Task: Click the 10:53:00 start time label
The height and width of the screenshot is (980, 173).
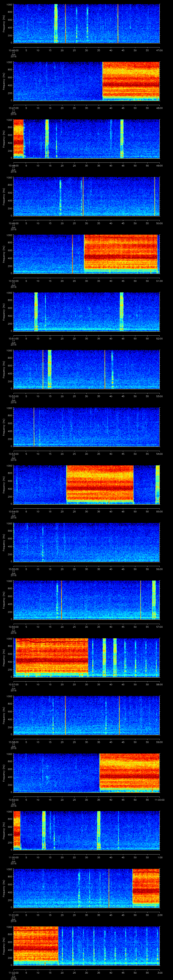Action: [14, 454]
